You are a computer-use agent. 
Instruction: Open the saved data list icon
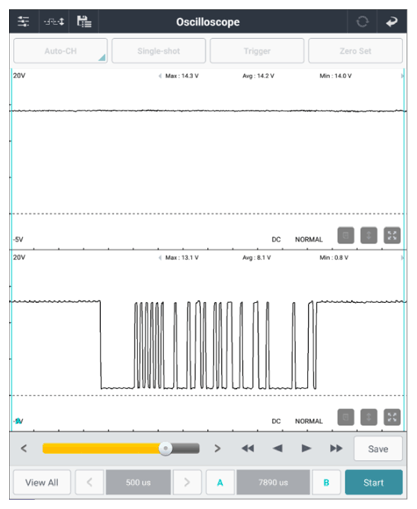coord(84,22)
